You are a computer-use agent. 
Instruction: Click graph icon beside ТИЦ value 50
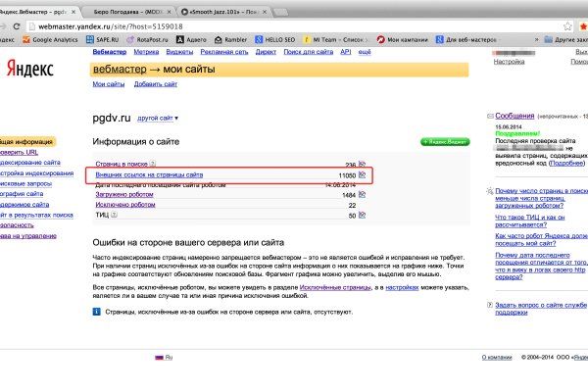pyautogui.click(x=362, y=215)
